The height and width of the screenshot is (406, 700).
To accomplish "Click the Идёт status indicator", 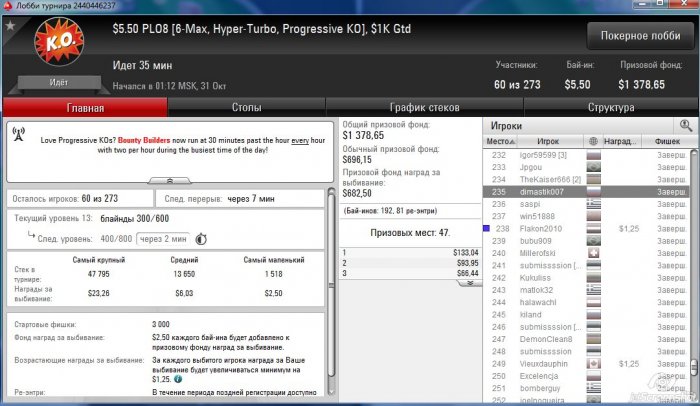I will (58, 83).
